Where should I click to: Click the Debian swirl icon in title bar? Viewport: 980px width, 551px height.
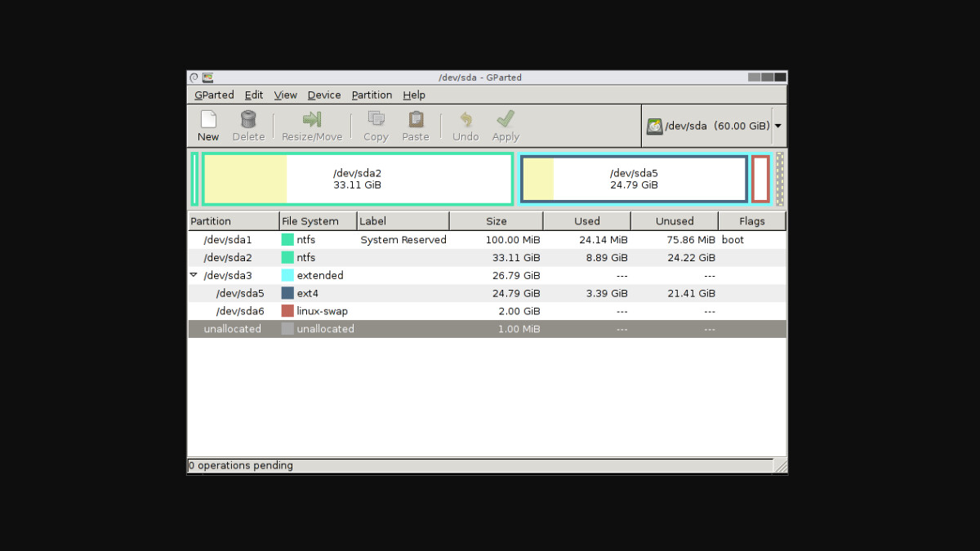194,78
